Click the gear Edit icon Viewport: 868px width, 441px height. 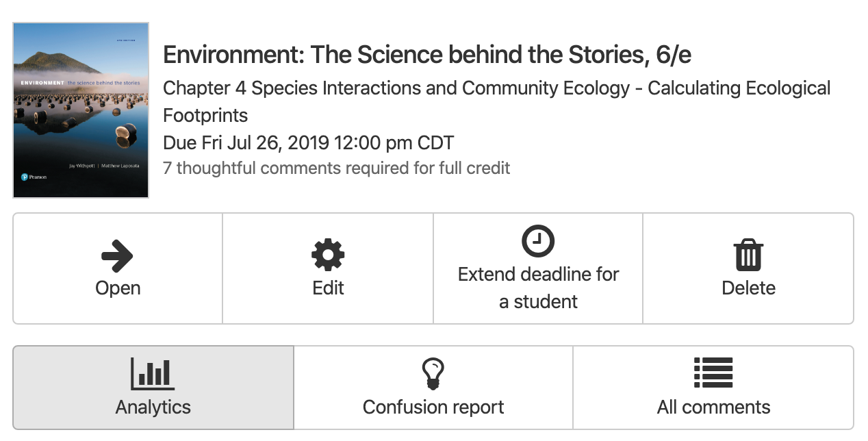coord(328,255)
